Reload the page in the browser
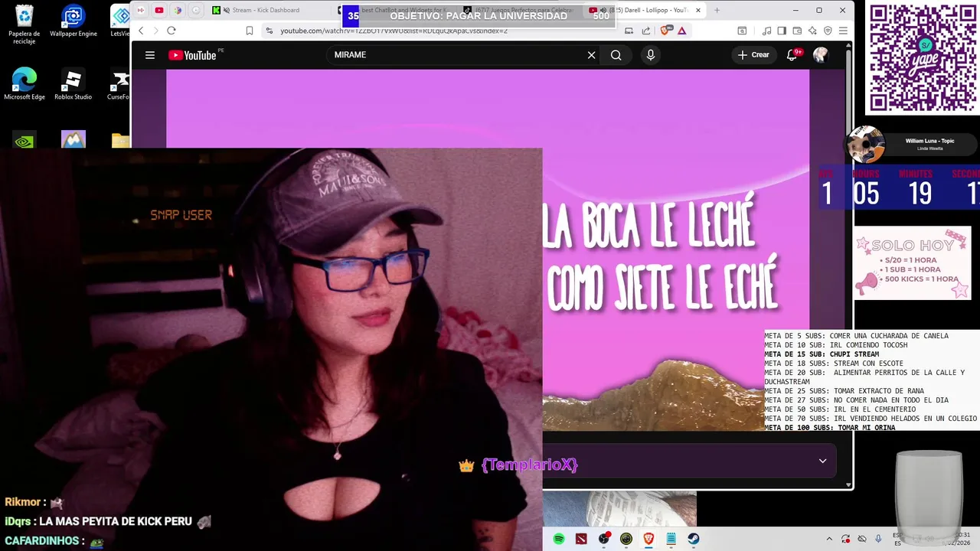The width and height of the screenshot is (980, 551). [x=171, y=31]
